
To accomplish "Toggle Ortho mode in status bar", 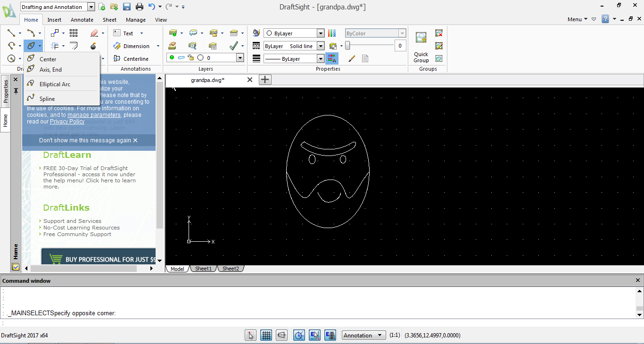I will click(281, 335).
